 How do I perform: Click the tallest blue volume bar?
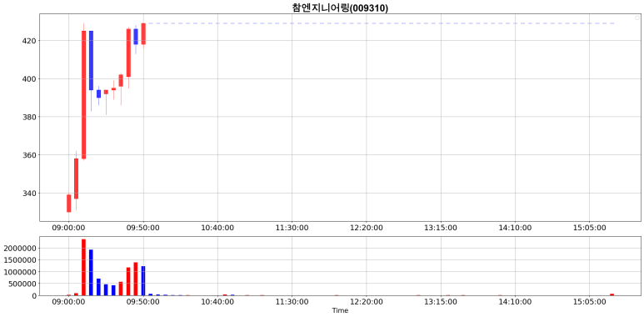(x=91, y=272)
